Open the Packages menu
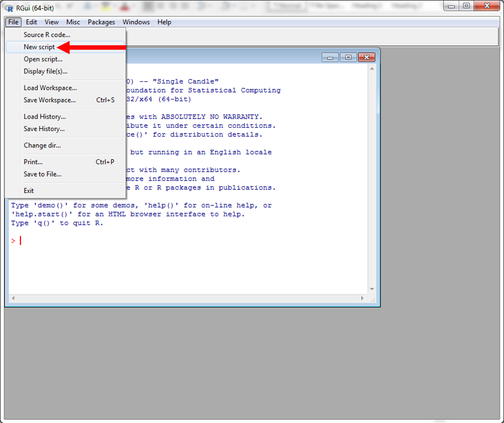The image size is (504, 423). 101,22
